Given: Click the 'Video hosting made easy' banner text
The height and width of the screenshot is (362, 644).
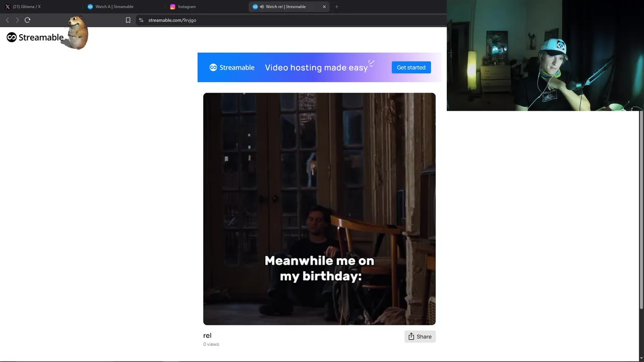Looking at the screenshot, I should point(316,67).
